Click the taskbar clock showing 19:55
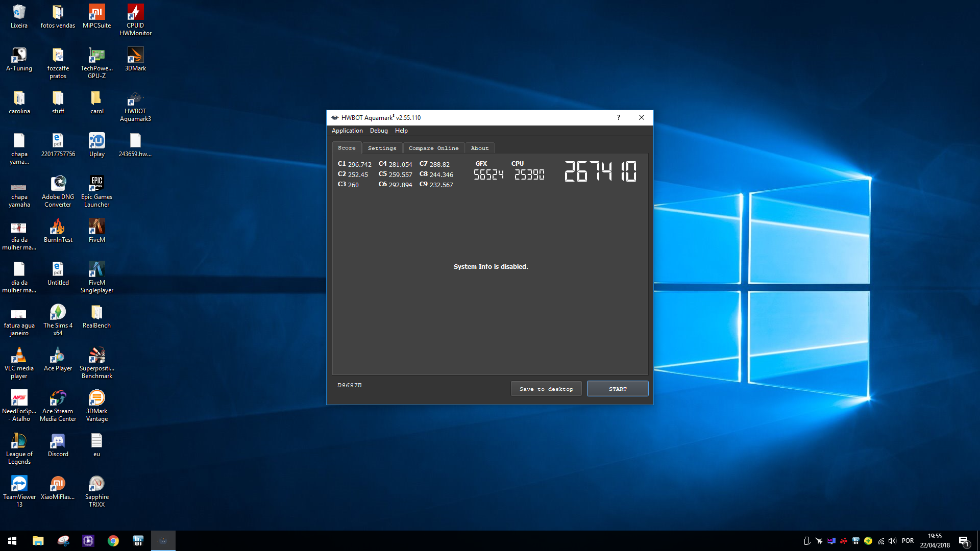Screen dimensions: 980x551 tap(935, 541)
